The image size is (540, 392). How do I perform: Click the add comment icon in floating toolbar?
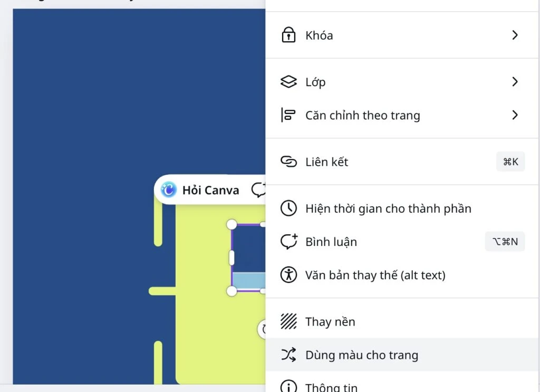[258, 190]
